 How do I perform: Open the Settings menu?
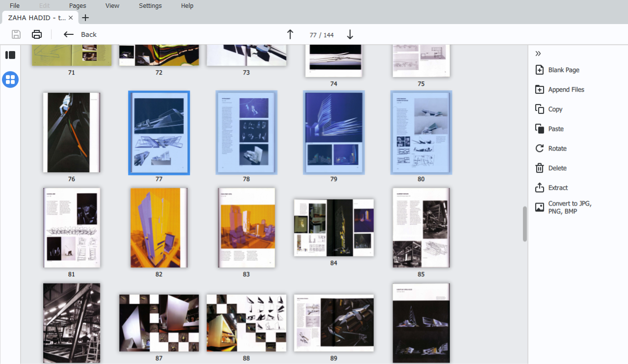pos(150,6)
